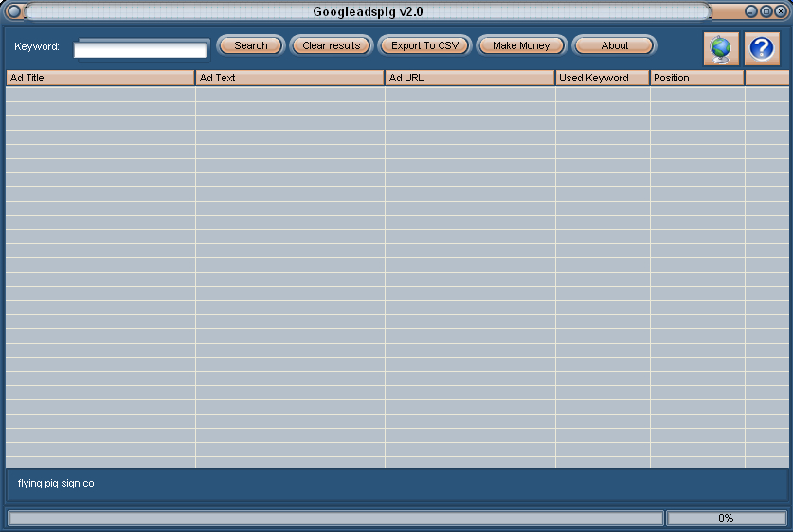The height and width of the screenshot is (532, 793).
Task: Sort by the Used Keyword column header
Action: pyautogui.click(x=603, y=78)
